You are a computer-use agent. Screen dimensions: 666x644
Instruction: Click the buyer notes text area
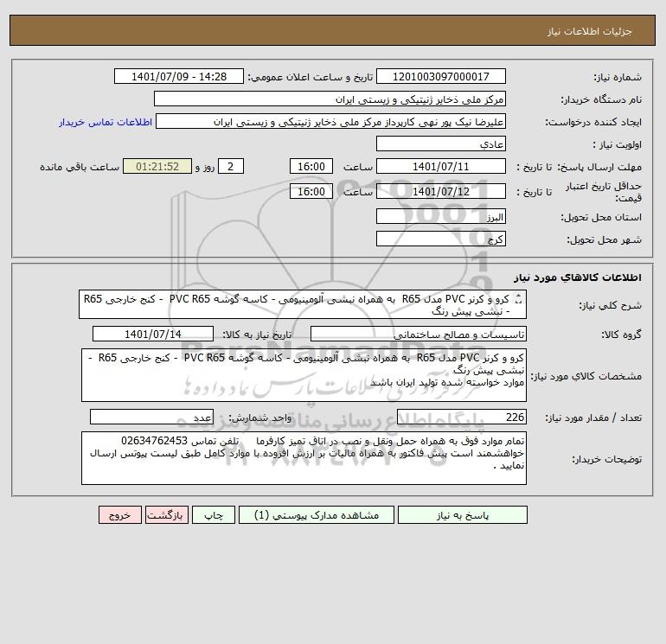point(304,458)
